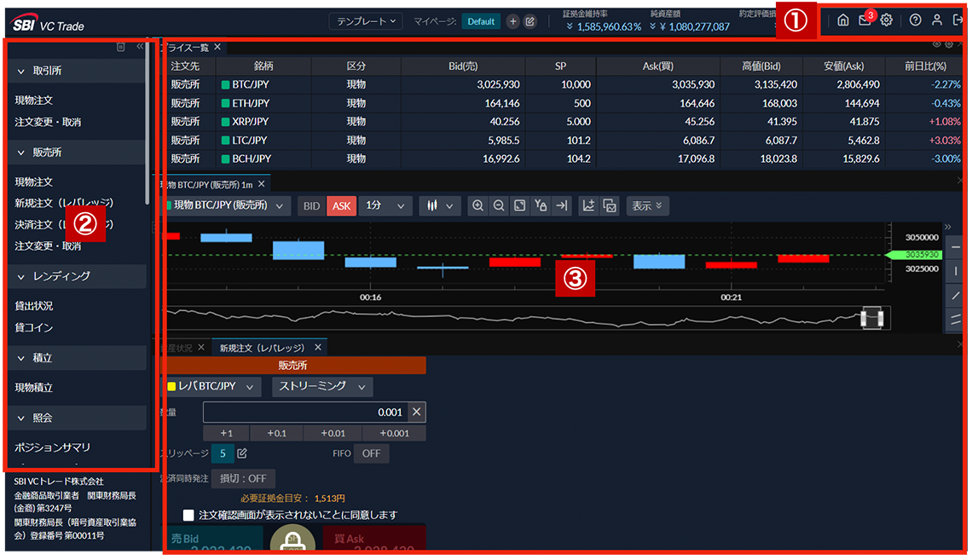The width and height of the screenshot is (972, 560).
Task: Toggle the eye icon above the price list
Action: [937, 44]
